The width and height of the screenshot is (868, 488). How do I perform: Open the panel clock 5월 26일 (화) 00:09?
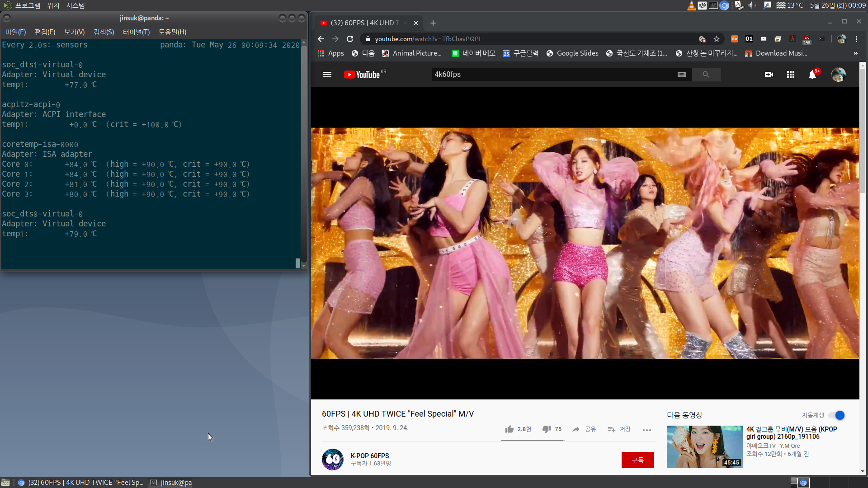tap(837, 5)
